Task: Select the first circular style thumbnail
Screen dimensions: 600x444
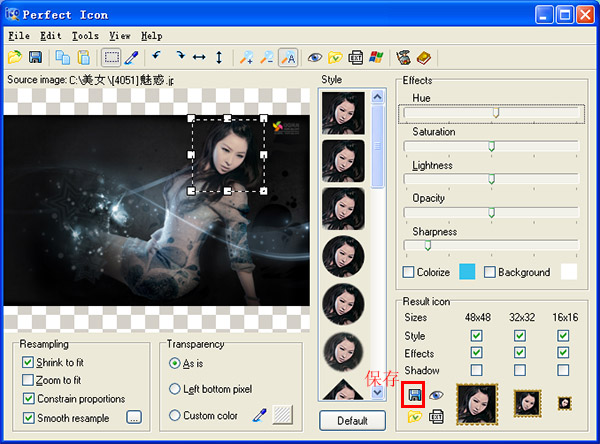Action: [343, 256]
